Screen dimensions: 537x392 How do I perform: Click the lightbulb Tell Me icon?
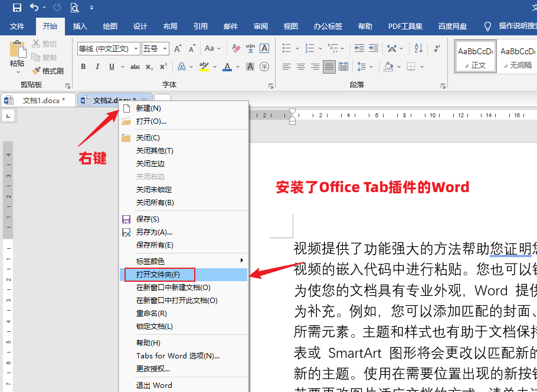point(487,27)
